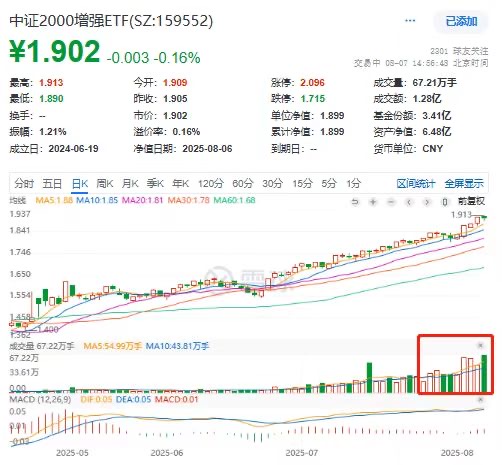The height and width of the screenshot is (465, 502).
Task: Switch to the 5分 interval tab
Action: [329, 183]
